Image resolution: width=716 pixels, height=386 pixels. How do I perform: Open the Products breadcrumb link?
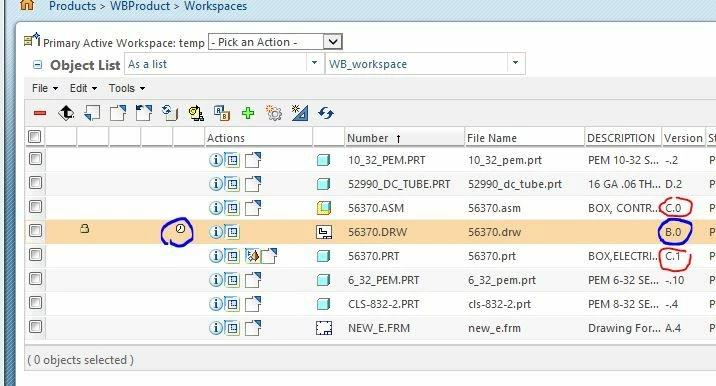pyautogui.click(x=72, y=6)
